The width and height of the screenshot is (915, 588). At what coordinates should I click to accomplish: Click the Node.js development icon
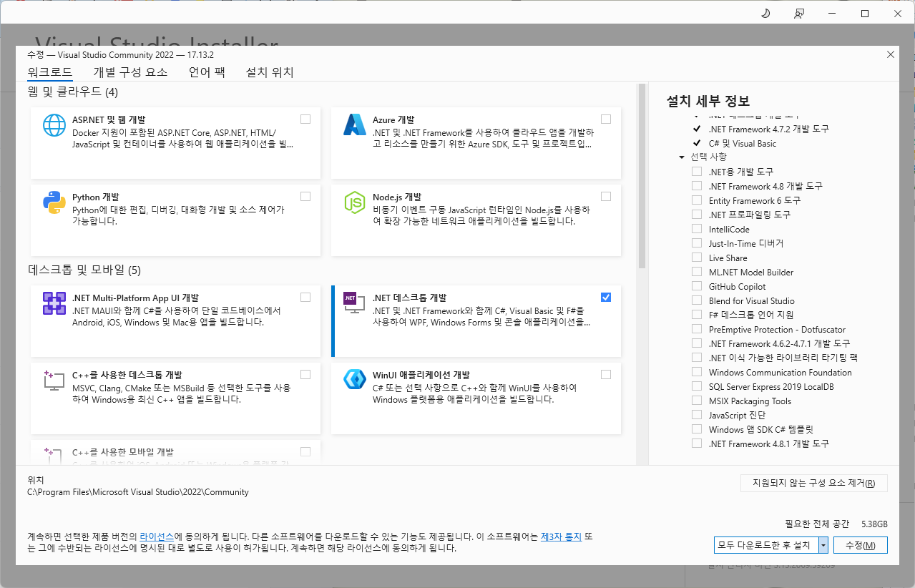pyautogui.click(x=355, y=202)
